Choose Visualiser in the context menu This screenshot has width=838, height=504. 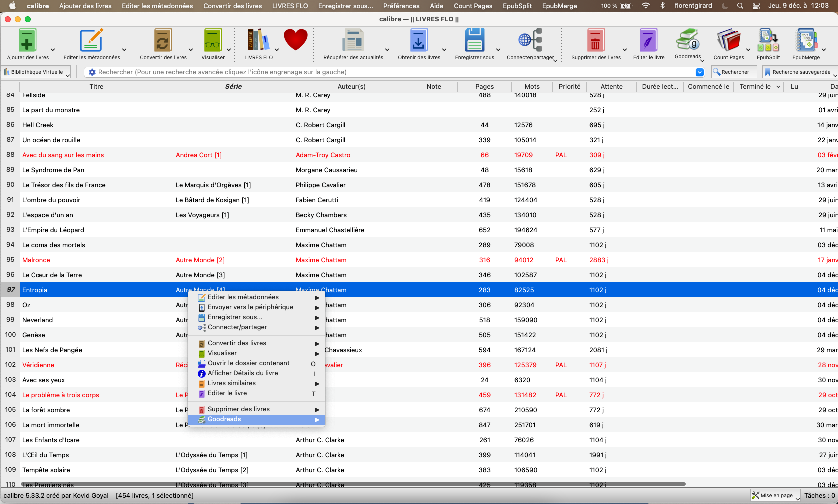[x=256, y=353]
